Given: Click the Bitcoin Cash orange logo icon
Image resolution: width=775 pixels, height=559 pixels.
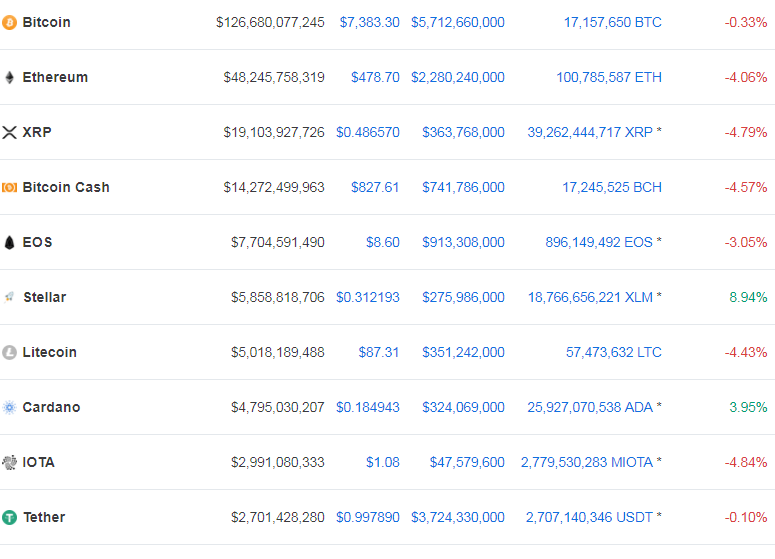Looking at the screenshot, I should (x=9, y=187).
